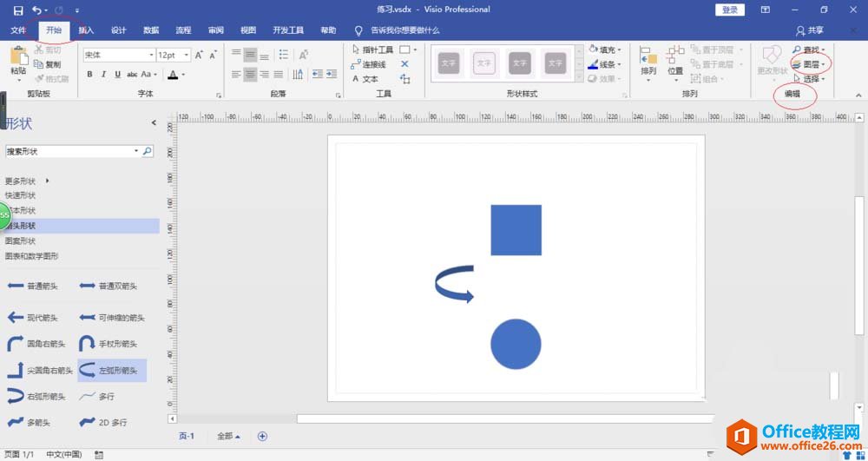This screenshot has width=868, height=461.
Task: Click the Save icon in quick access toolbar
Action: [18, 10]
